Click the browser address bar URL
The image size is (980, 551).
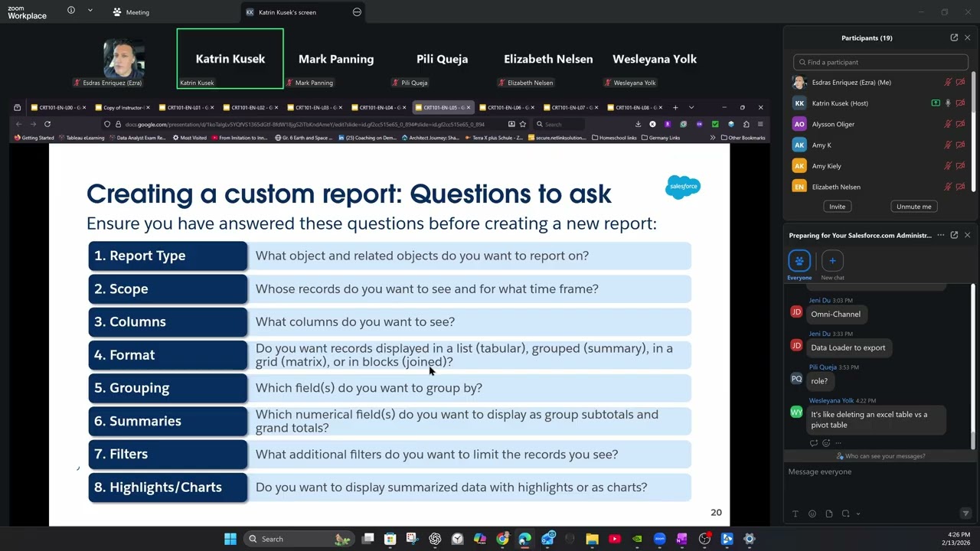[x=304, y=124]
